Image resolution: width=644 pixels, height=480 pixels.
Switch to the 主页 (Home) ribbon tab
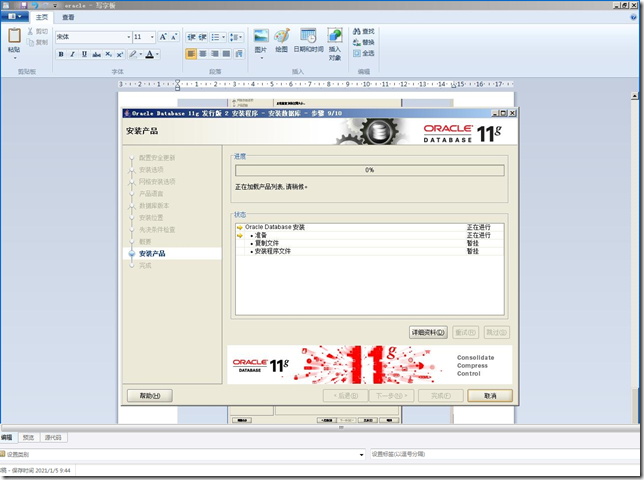pos(42,17)
